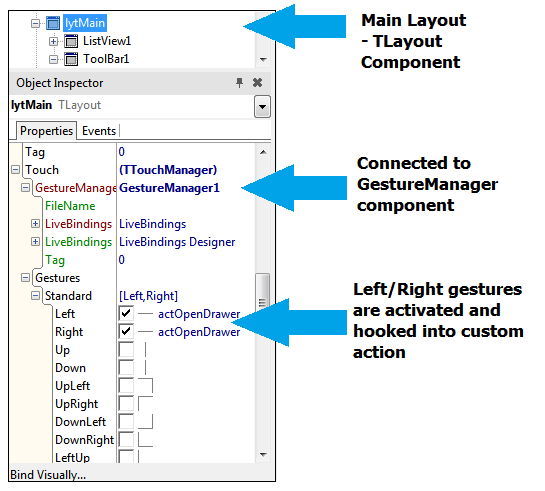
Task: Click the DownLeft gesture shape icon
Action: tap(145, 422)
